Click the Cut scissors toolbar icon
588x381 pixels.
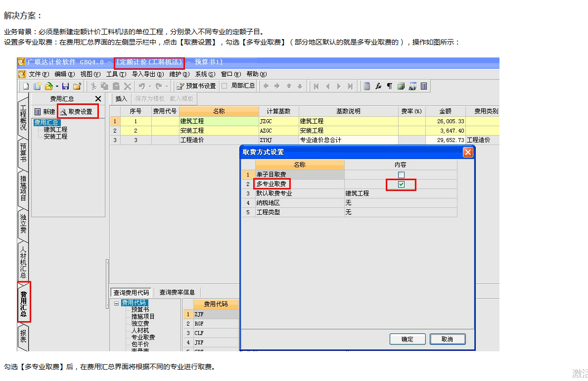pyautogui.click(x=93, y=86)
